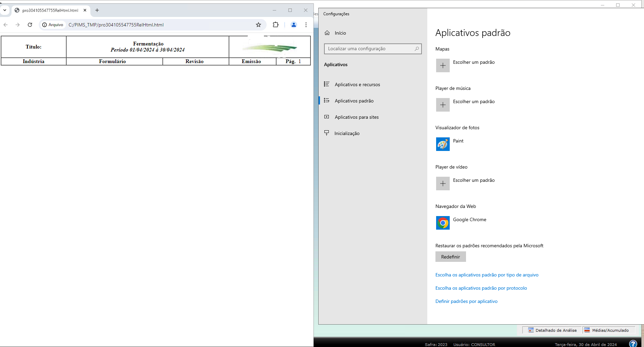Reload the report page in Chrome

click(x=30, y=25)
